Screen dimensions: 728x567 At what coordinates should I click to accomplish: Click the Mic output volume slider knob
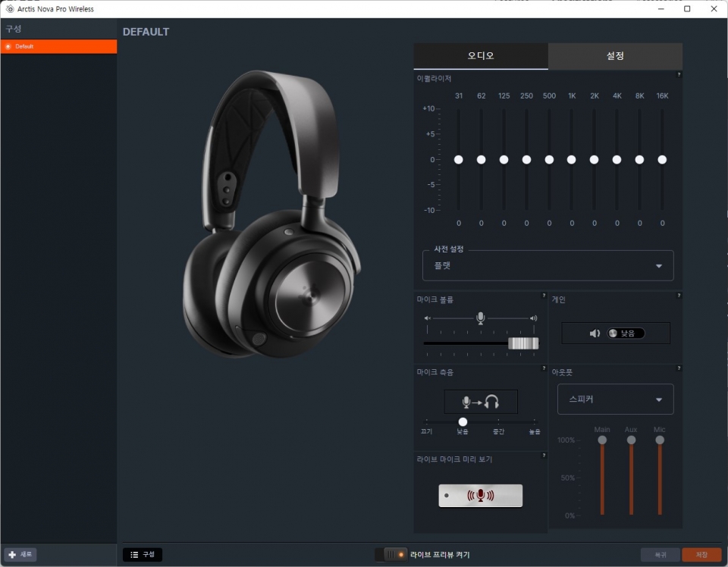click(x=660, y=440)
